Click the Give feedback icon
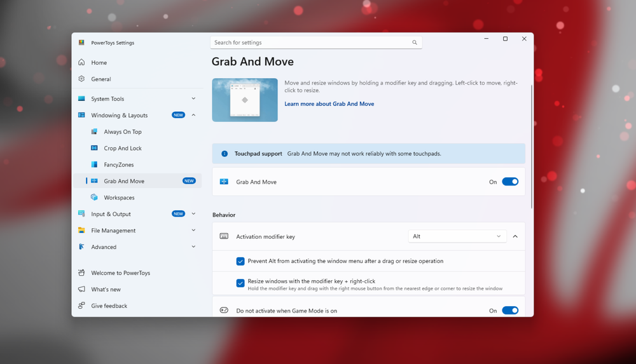Viewport: 636px width, 364px height. (81, 305)
